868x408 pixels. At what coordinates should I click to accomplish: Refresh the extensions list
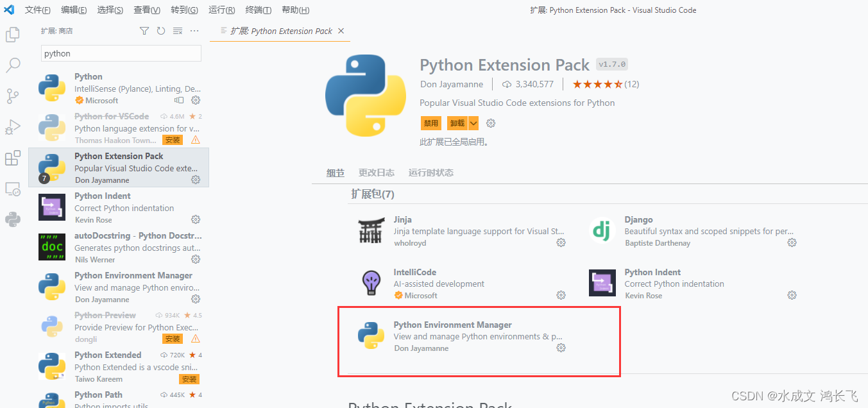coord(161,31)
